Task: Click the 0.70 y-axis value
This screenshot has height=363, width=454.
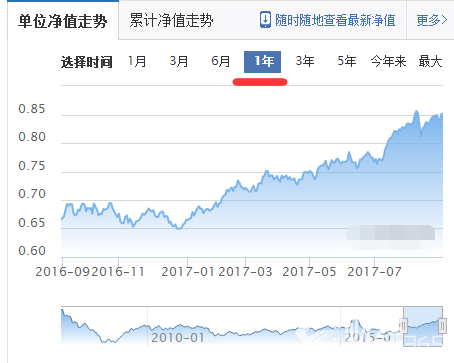Action: (x=32, y=194)
